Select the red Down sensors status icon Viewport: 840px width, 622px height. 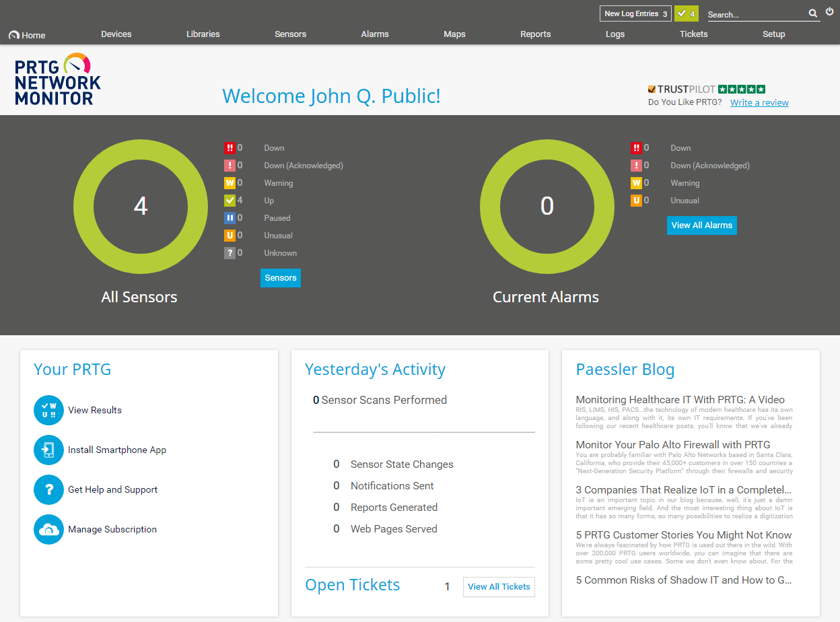tap(230, 148)
